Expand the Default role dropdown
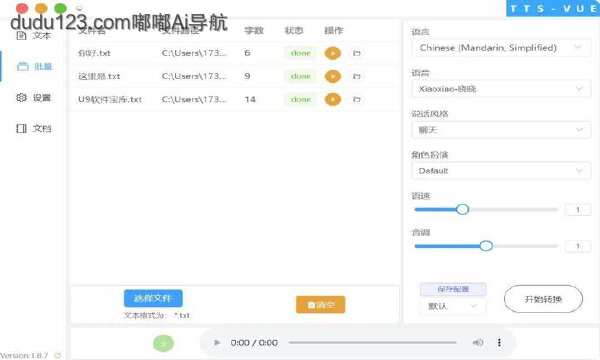Image resolution: width=600 pixels, height=360 pixels. coord(501,171)
